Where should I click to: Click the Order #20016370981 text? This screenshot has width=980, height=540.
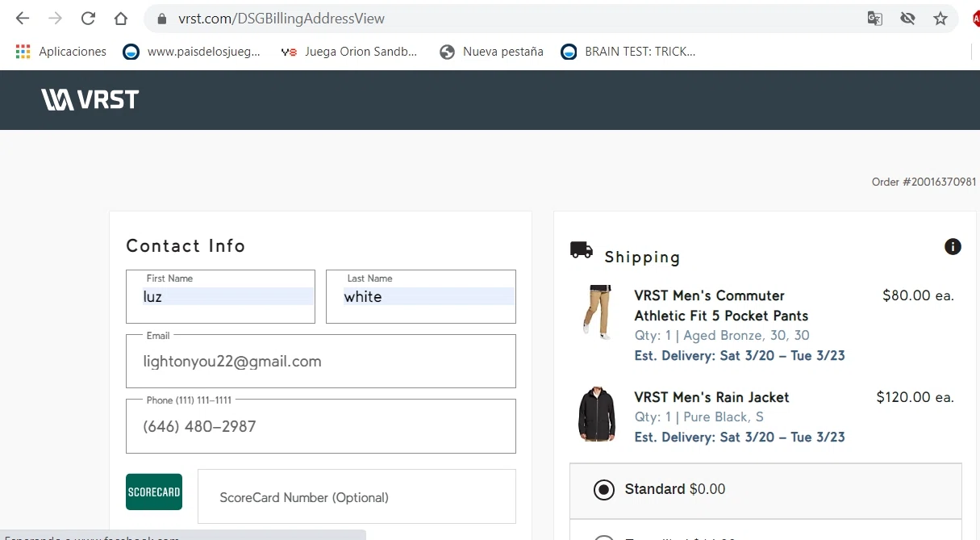[x=924, y=182]
